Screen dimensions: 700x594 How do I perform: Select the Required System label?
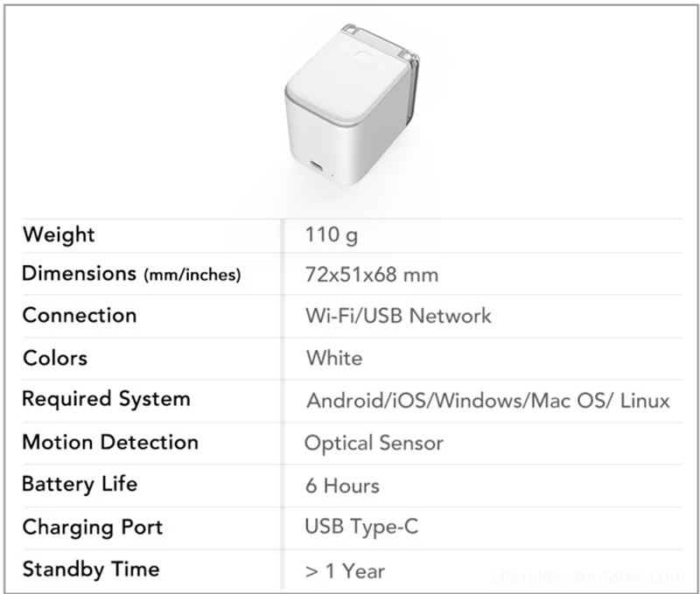(106, 399)
